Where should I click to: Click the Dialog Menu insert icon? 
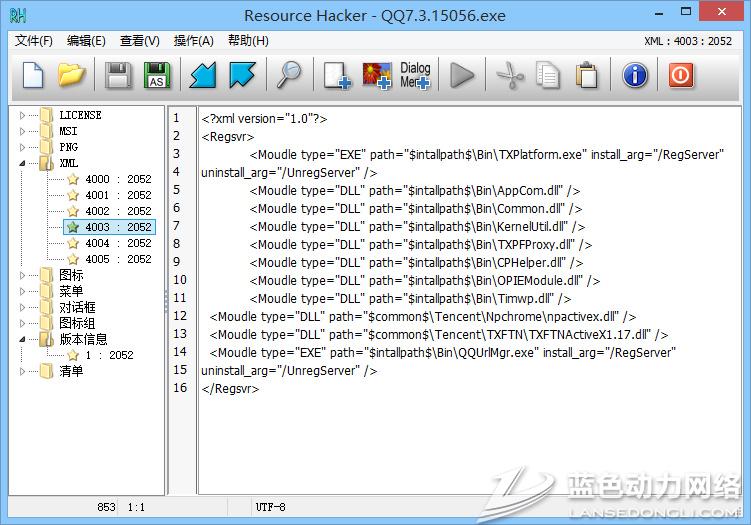pos(415,75)
